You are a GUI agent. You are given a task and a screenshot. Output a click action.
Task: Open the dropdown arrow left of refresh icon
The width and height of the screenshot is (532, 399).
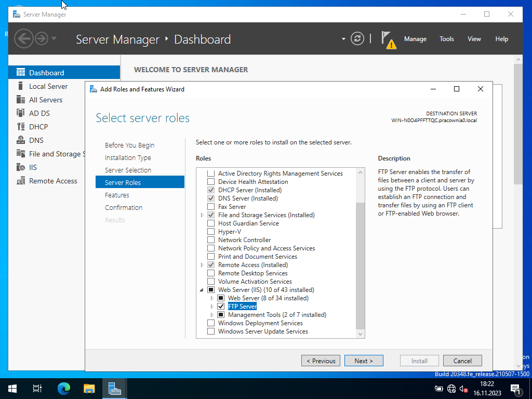coord(343,39)
